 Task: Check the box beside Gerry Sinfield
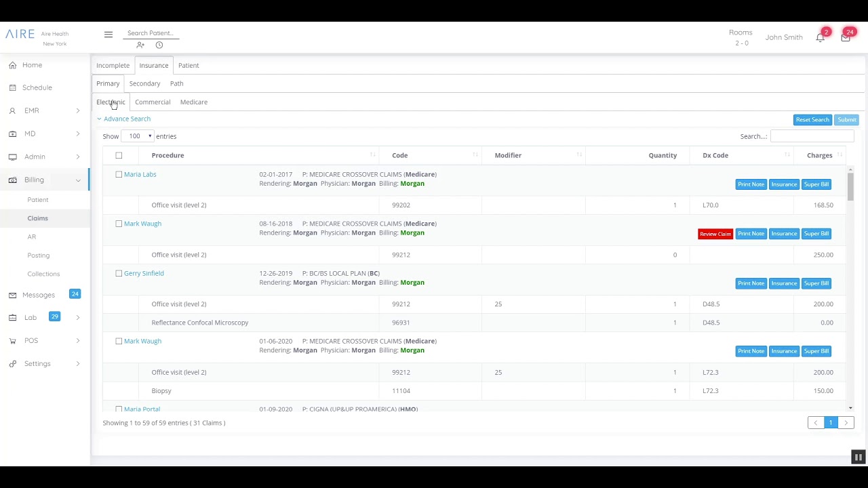tap(119, 273)
